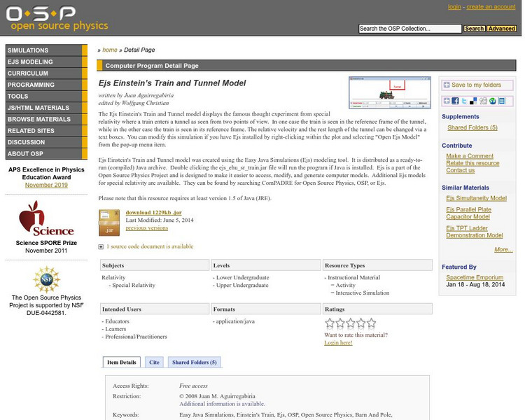Open Ejs TPT Ladder Demonstration Model link
The image size is (525, 420).
click(x=475, y=232)
